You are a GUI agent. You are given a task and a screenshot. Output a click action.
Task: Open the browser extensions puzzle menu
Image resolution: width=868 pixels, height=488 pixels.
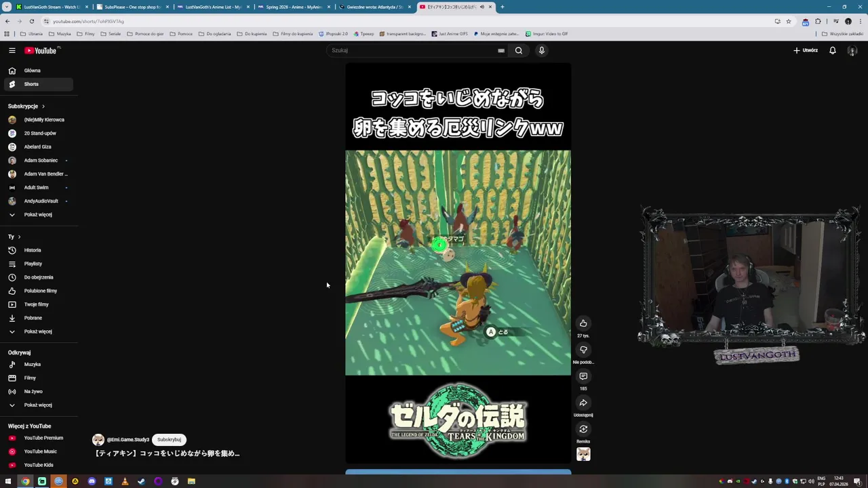click(x=818, y=21)
